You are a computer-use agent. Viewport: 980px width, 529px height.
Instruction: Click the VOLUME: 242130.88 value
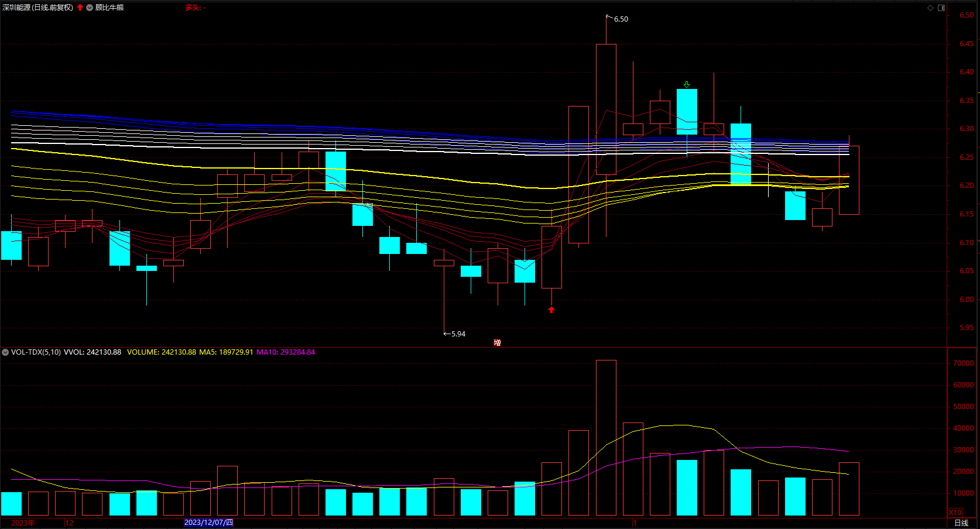(x=162, y=352)
